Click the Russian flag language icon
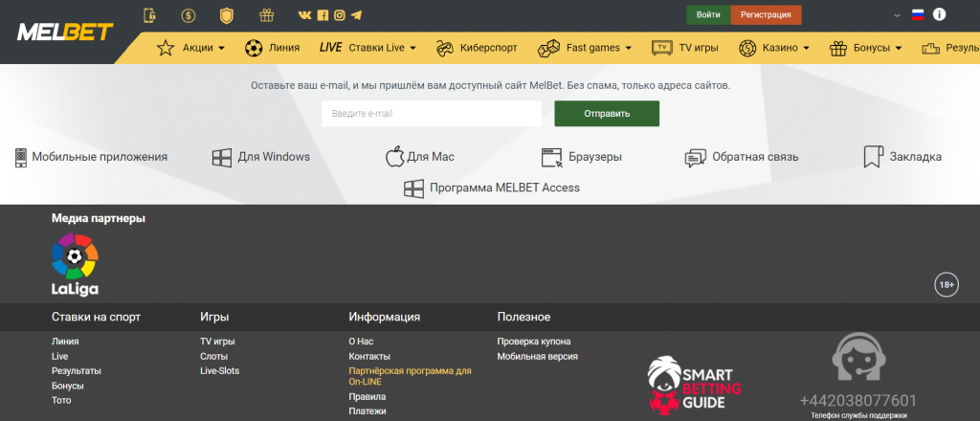 pyautogui.click(x=918, y=15)
